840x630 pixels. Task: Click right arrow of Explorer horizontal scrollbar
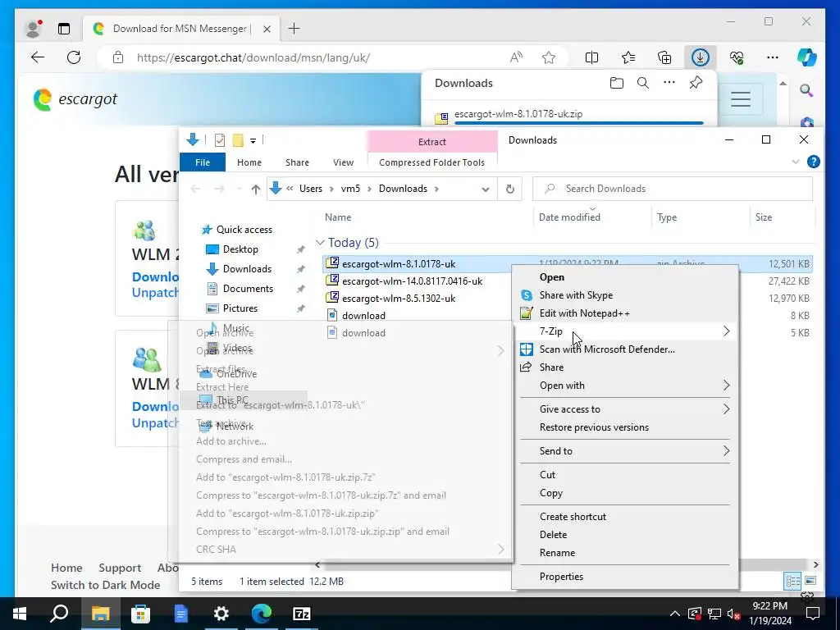coord(815,564)
